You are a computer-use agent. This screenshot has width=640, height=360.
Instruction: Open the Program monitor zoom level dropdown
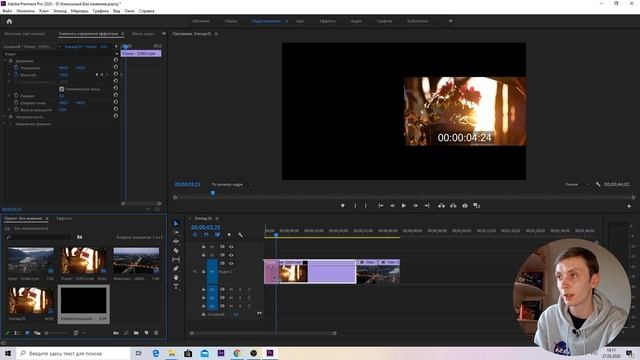231,184
